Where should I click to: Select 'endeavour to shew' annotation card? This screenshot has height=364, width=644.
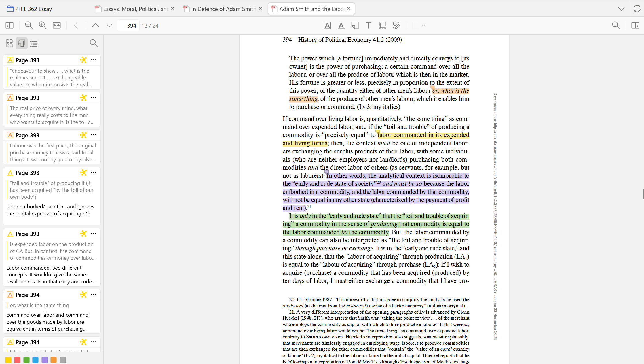pyautogui.click(x=52, y=72)
